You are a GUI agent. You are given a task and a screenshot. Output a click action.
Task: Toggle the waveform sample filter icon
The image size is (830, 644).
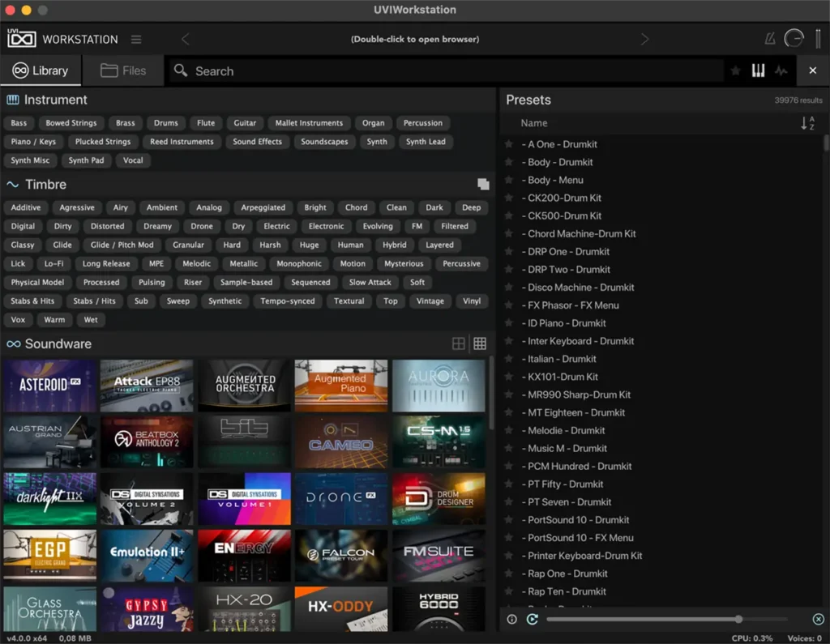pos(781,70)
